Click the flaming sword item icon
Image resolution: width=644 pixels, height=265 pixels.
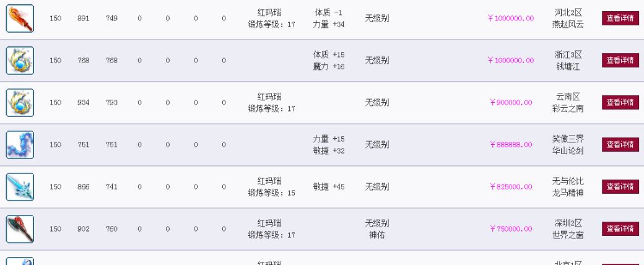tap(20, 19)
